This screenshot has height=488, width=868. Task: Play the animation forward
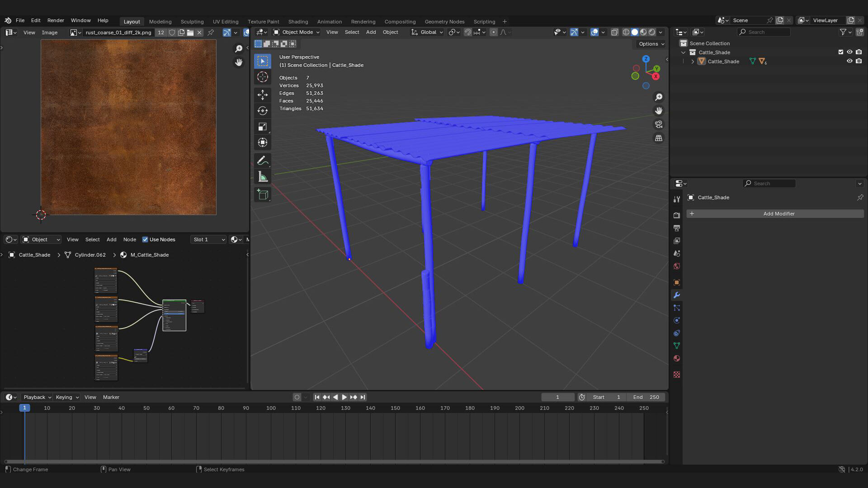[344, 397]
